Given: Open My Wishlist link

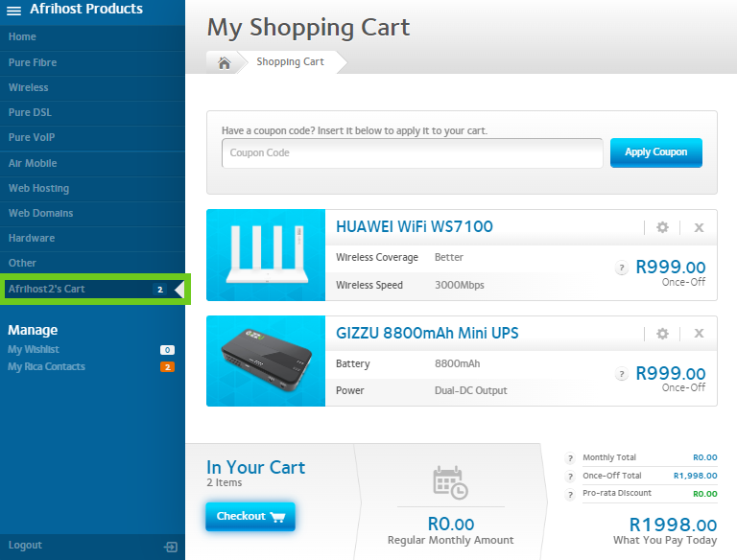Looking at the screenshot, I should click(34, 350).
